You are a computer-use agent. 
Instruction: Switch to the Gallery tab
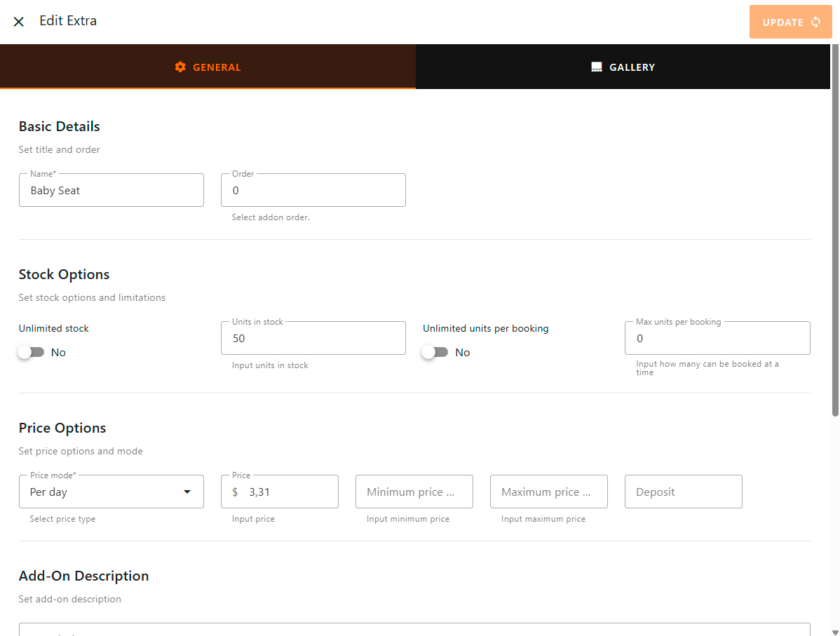[x=623, y=67]
